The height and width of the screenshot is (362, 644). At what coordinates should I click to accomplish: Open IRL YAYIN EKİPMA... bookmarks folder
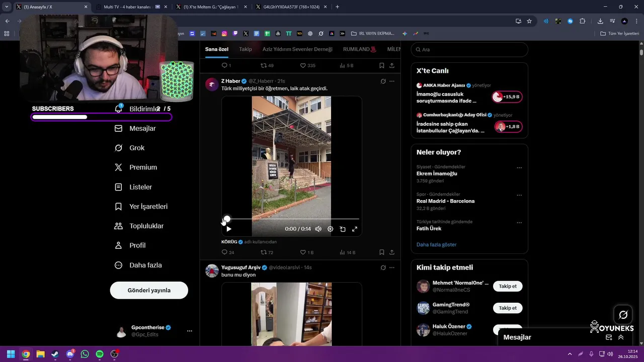coord(373,34)
